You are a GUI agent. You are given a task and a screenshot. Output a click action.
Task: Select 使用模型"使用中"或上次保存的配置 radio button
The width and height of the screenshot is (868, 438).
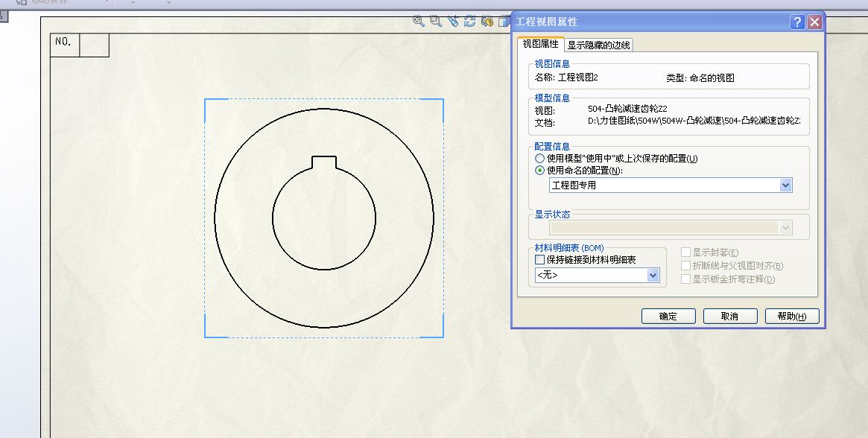point(539,159)
